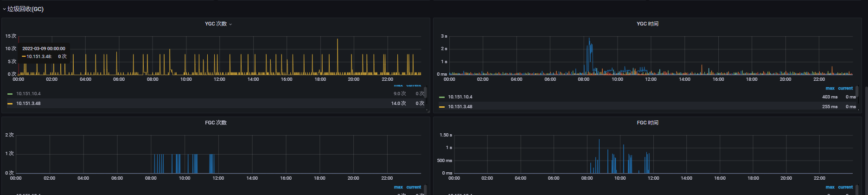
Task: Toggle series 10.151.3.48 in YGC 次数 legend
Action: [x=28, y=104]
